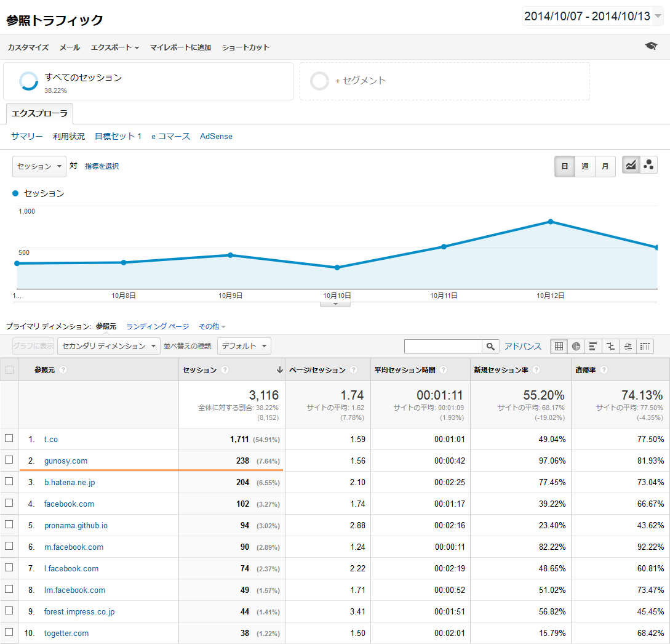
Task: Click the アドバンス filter link
Action: 523,346
